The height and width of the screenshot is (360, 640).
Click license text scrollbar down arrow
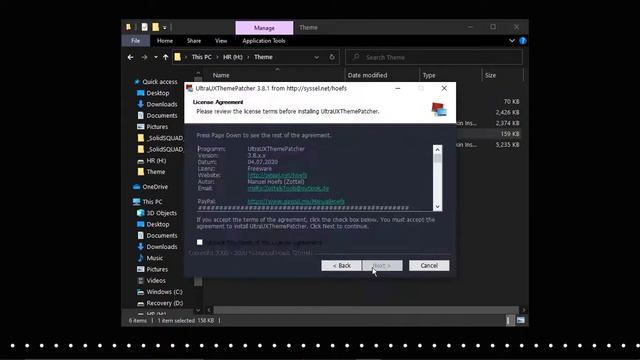(x=437, y=207)
